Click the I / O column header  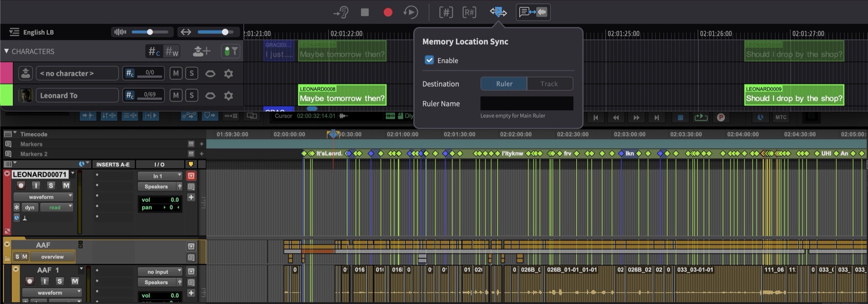pos(160,164)
